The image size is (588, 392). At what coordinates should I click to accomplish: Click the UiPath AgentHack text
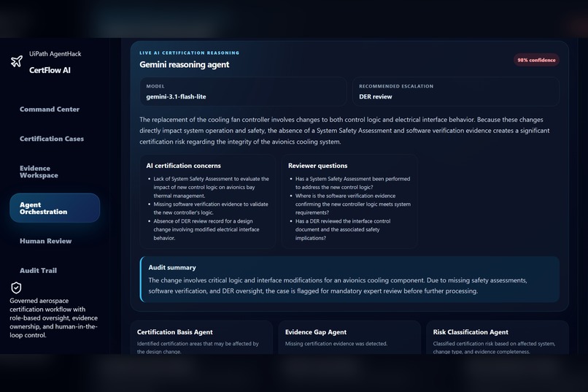tap(55, 53)
